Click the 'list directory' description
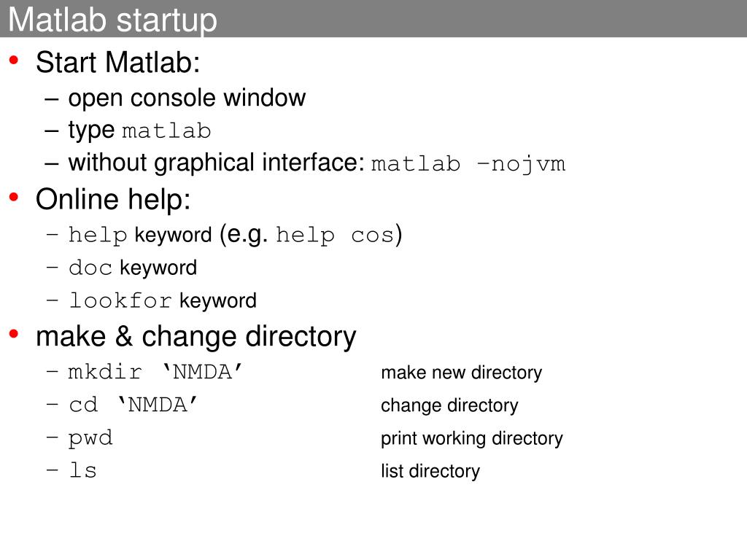The height and width of the screenshot is (560, 747). tap(430, 471)
